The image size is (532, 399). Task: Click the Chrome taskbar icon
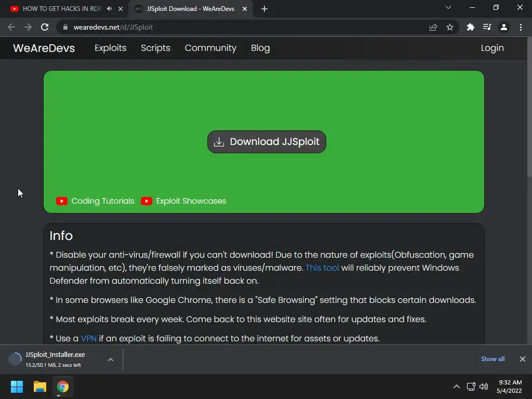[x=63, y=387]
